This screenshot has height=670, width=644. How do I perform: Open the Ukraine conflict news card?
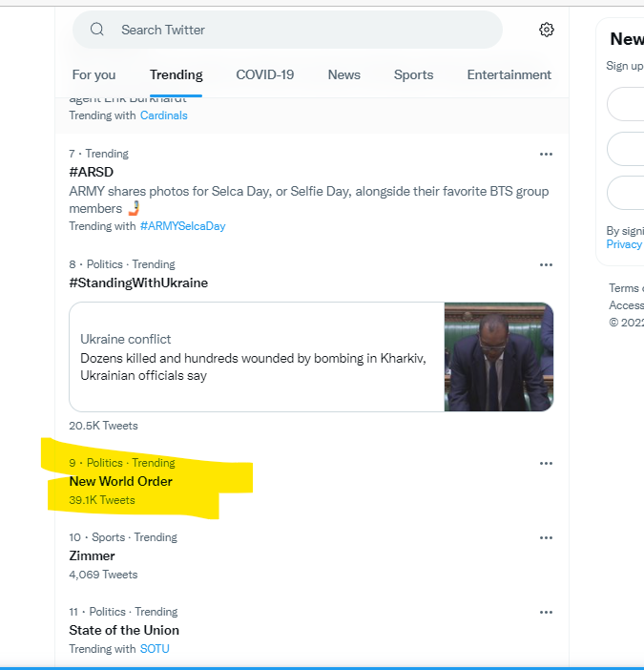[311, 357]
